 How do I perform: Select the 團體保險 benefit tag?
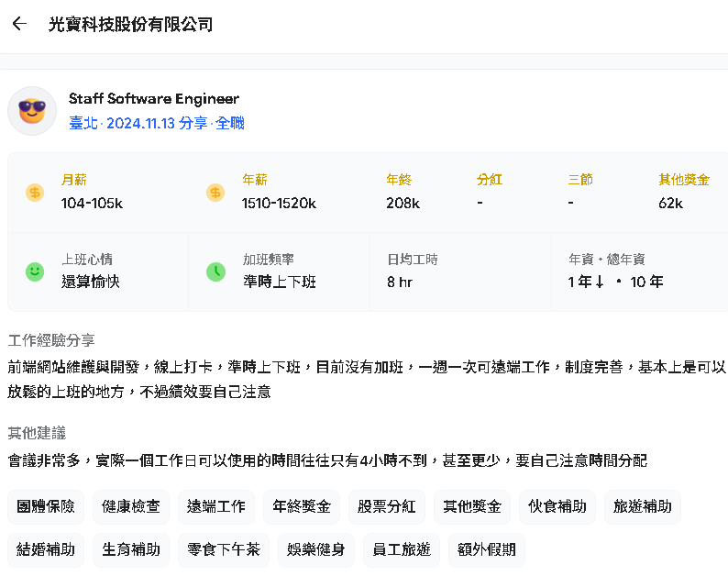point(46,506)
